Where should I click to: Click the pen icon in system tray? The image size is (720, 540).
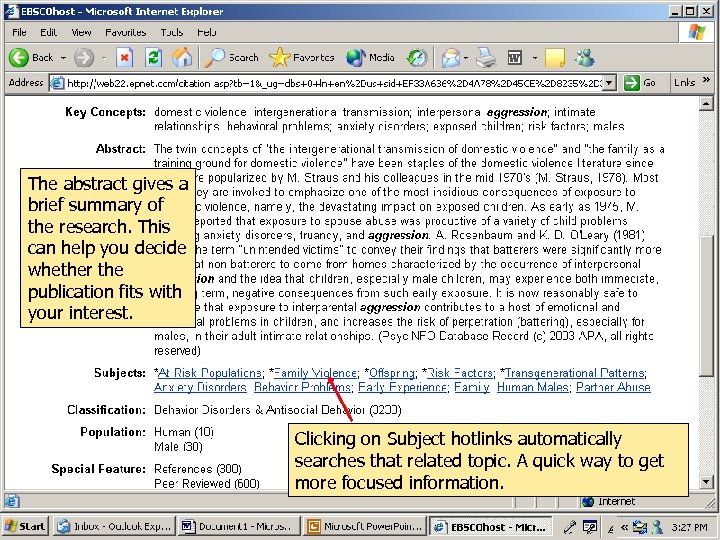pyautogui.click(x=570, y=527)
